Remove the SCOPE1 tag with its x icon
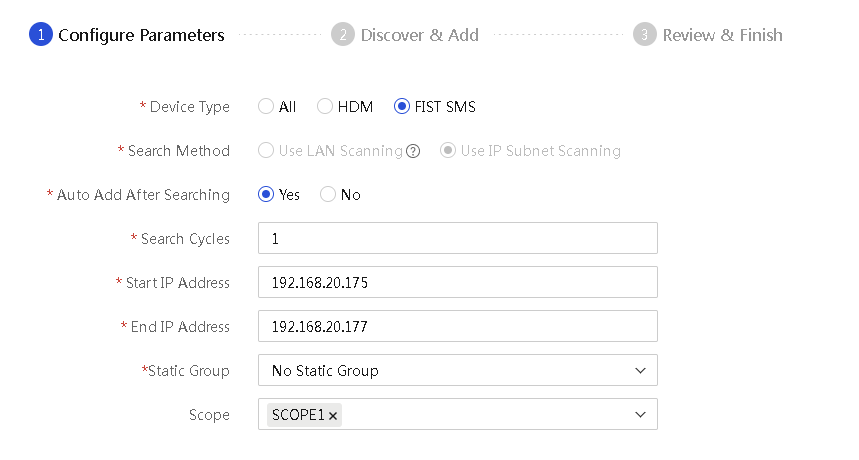This screenshot has width=859, height=460. click(x=333, y=416)
